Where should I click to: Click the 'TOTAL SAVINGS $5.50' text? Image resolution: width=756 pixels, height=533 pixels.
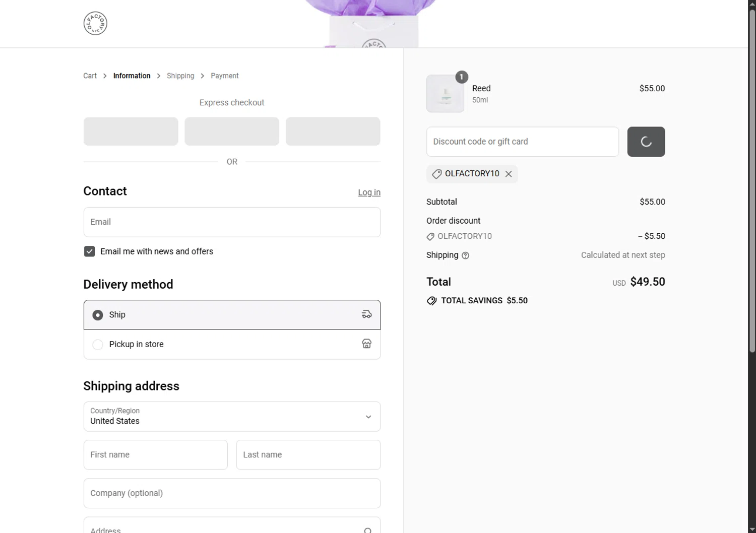pos(484,300)
